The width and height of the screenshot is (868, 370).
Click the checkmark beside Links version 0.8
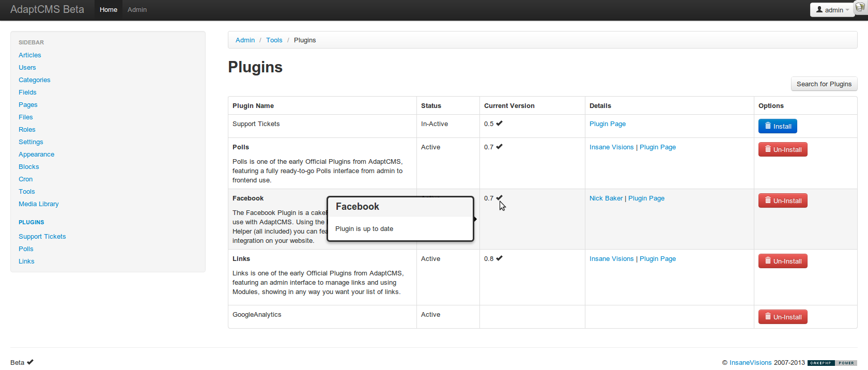[499, 258]
